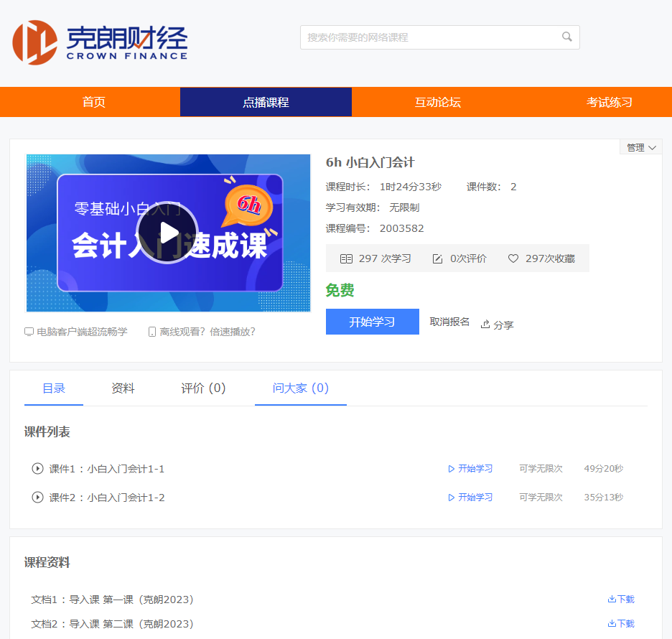Click the 学习有效期 value 无限制

point(404,208)
